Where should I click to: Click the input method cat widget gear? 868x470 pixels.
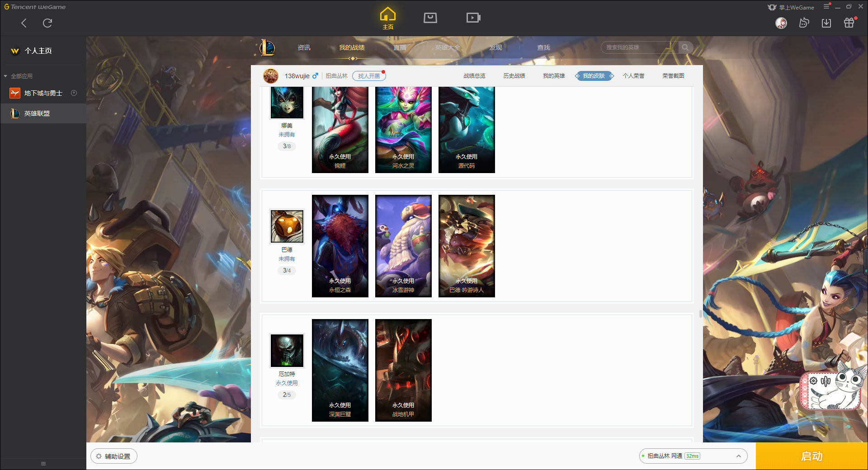point(813,381)
